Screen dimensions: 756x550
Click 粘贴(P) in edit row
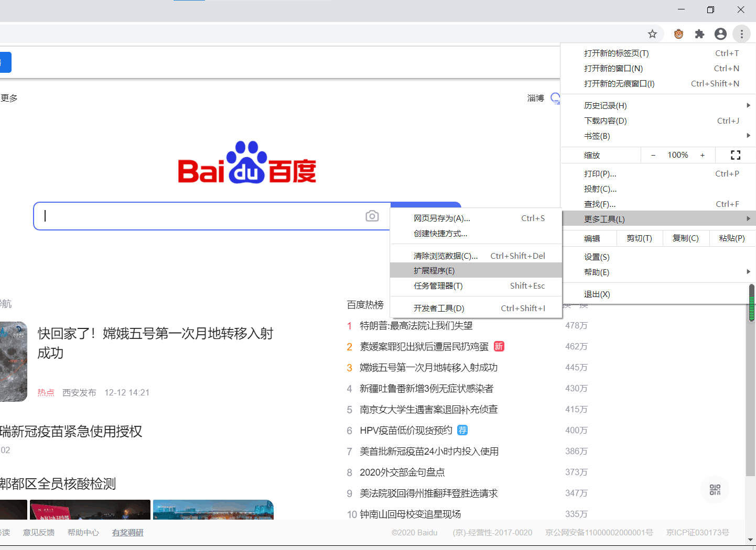coord(732,238)
